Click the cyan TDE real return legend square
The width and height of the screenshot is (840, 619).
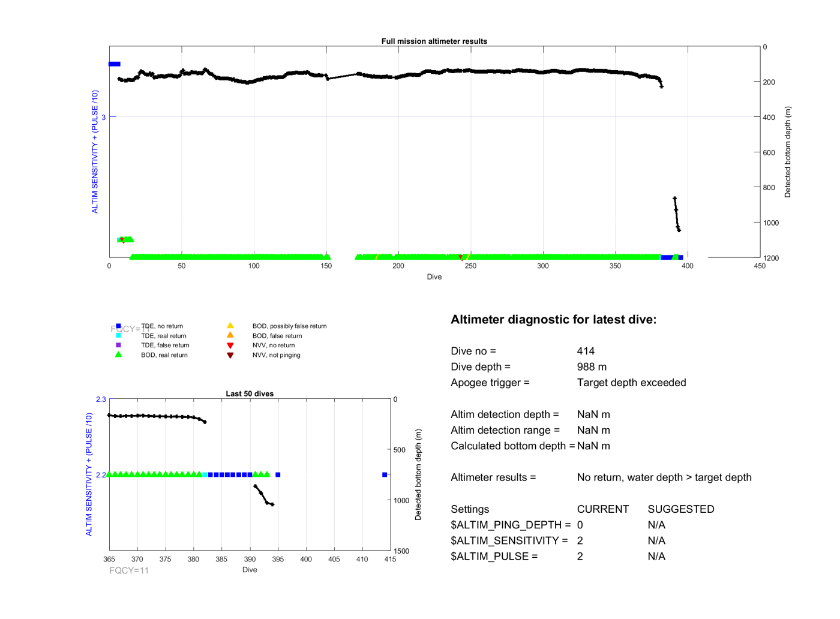pos(118,336)
